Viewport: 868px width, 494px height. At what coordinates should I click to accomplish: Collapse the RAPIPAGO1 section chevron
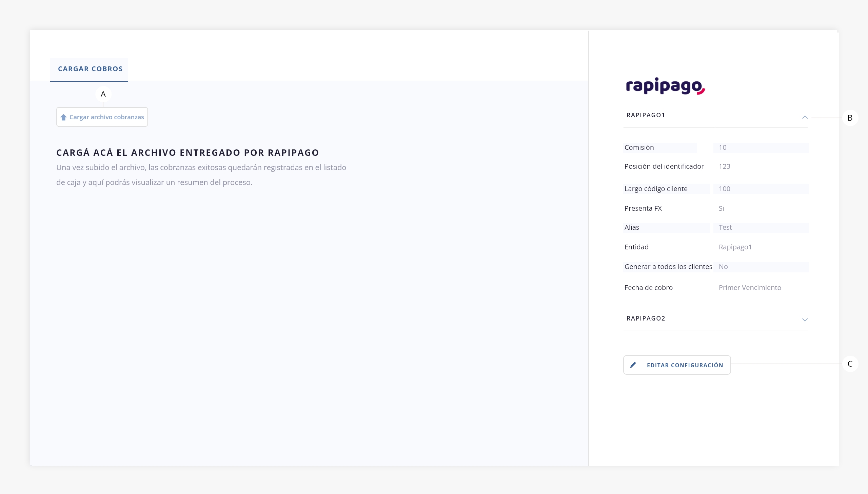[805, 117]
